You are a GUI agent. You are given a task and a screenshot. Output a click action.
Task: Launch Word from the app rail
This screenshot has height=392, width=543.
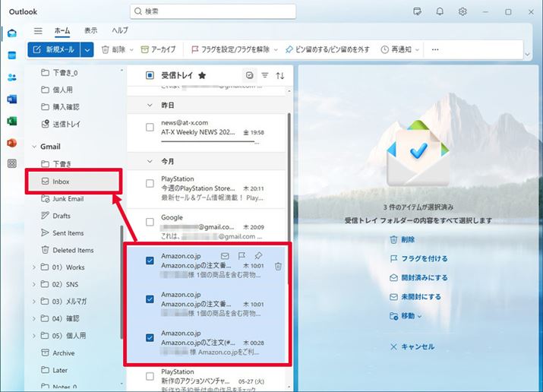(12, 99)
